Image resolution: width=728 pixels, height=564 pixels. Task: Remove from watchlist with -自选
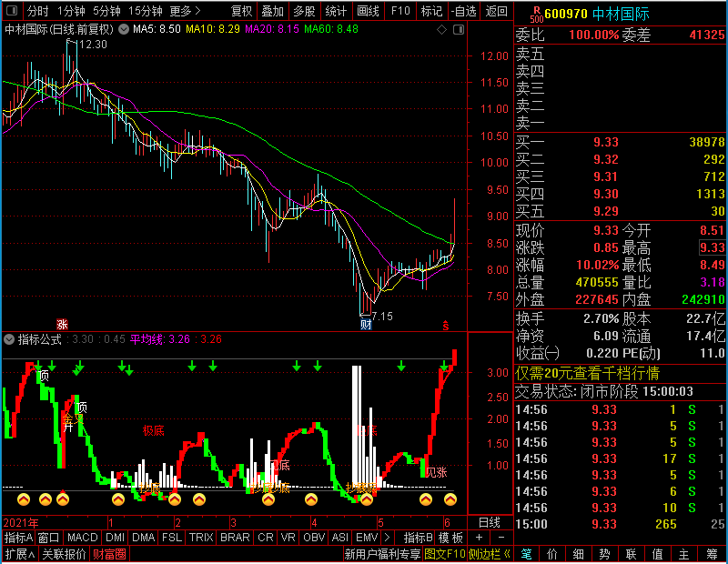(x=464, y=11)
